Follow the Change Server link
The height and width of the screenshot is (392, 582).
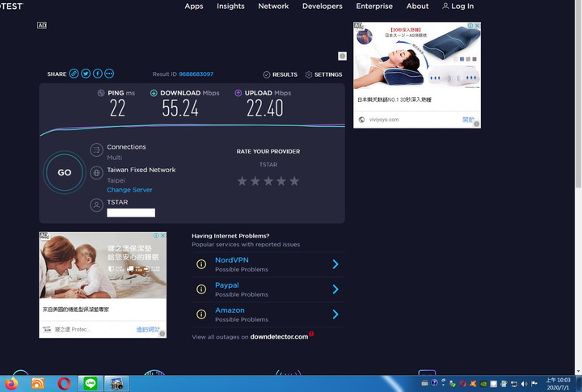tap(129, 190)
